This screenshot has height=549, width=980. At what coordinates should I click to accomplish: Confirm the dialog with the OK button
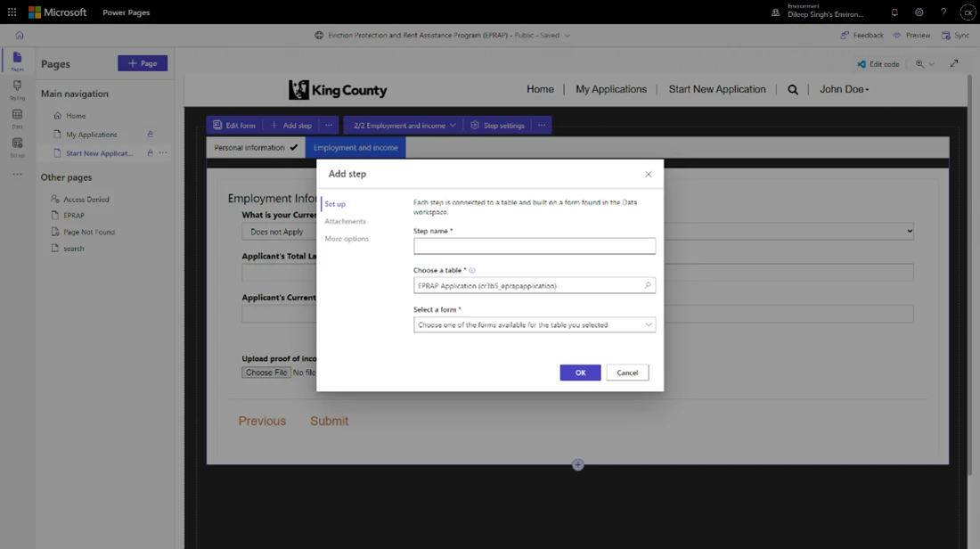pyautogui.click(x=580, y=372)
